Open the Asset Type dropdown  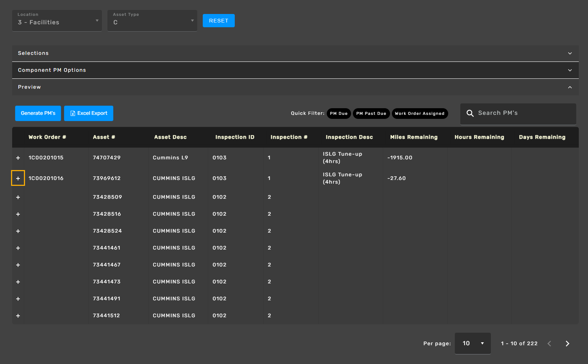click(152, 21)
